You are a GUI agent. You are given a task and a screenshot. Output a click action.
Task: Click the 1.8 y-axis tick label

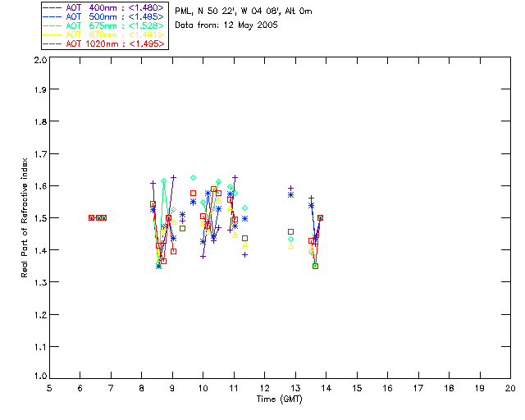click(x=40, y=121)
